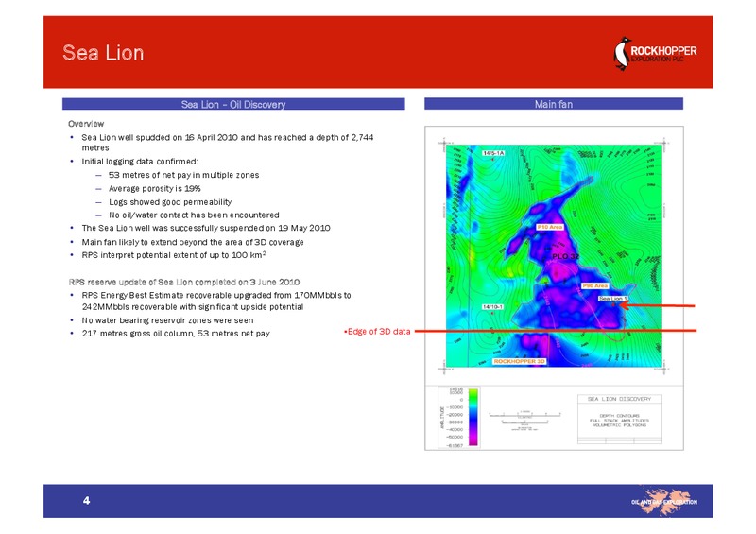Click 'No oil/water contact has been encountered'
This screenshot has width=756, height=534.
tap(194, 215)
